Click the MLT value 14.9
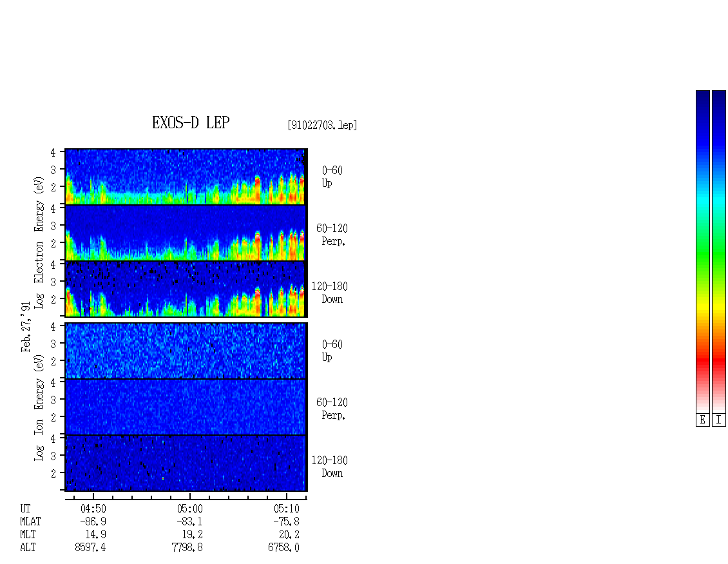 click(95, 535)
